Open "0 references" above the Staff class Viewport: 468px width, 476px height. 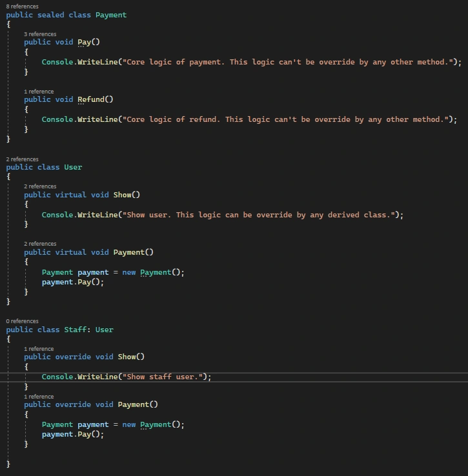(22, 321)
